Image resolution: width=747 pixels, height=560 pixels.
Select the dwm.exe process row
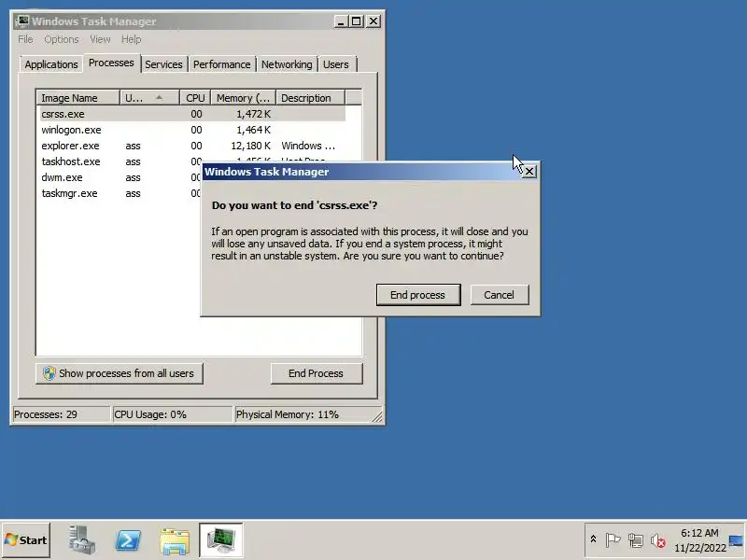point(120,177)
